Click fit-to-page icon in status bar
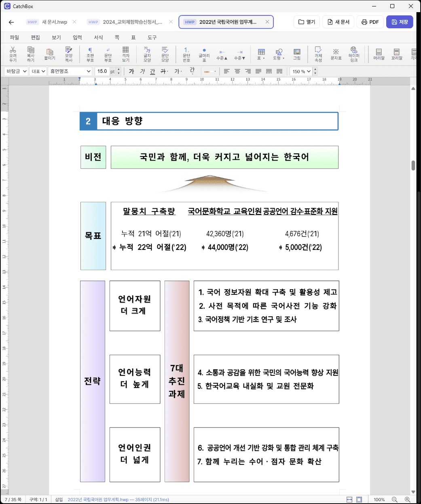Screen dimensions: 421x504 359,500
